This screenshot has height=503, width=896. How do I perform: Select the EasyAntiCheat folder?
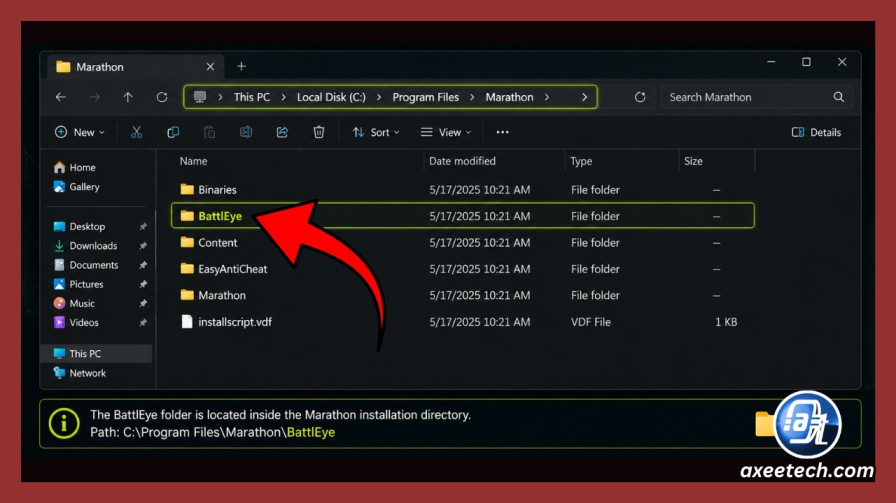pos(463,269)
